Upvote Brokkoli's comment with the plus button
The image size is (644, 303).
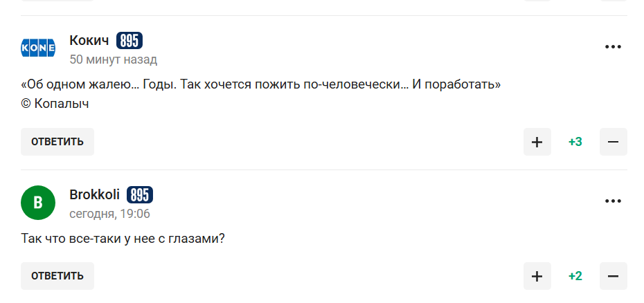(537, 276)
